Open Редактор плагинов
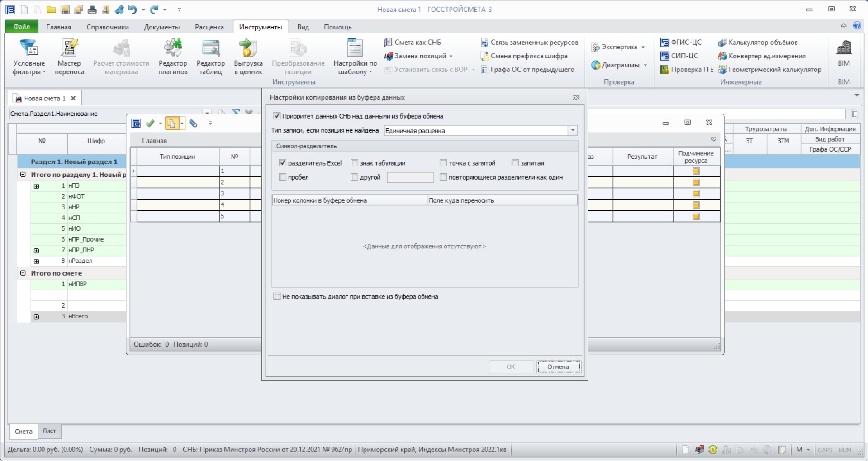 [173, 57]
